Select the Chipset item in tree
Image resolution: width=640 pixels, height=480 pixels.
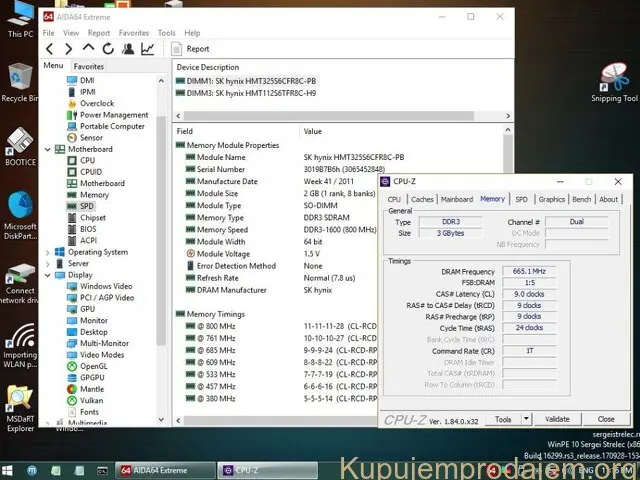(93, 217)
